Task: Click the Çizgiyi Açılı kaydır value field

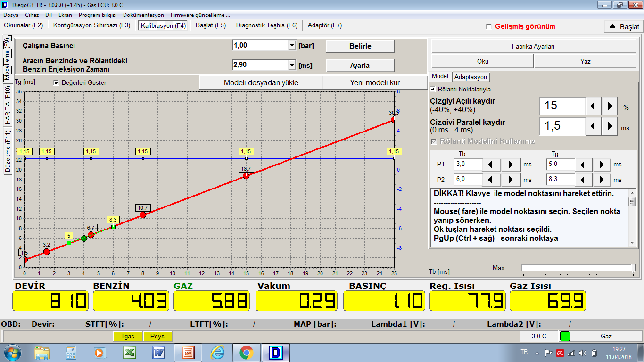Action: (x=562, y=106)
